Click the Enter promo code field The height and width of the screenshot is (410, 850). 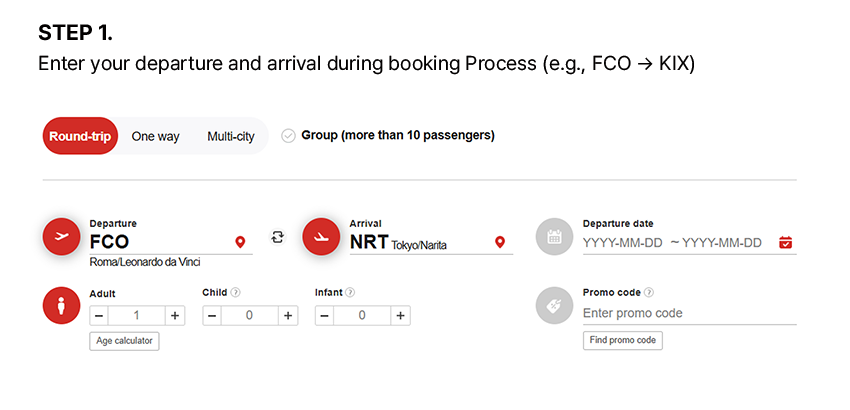(x=690, y=313)
